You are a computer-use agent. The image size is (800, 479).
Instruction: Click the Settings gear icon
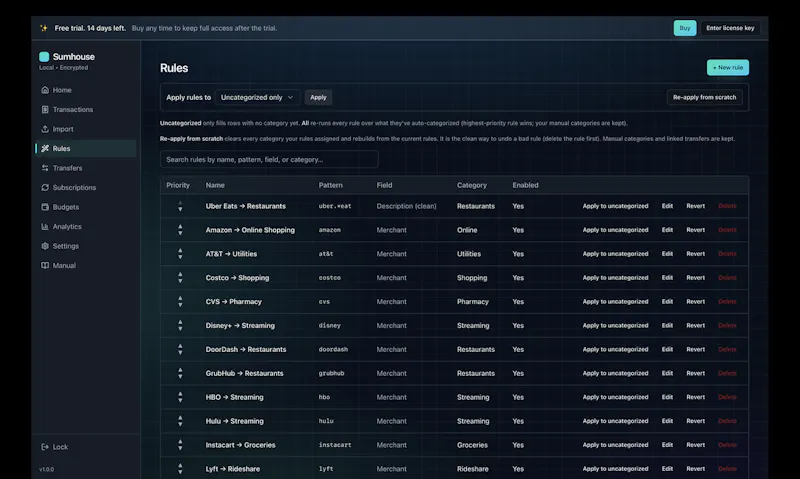[x=45, y=246]
